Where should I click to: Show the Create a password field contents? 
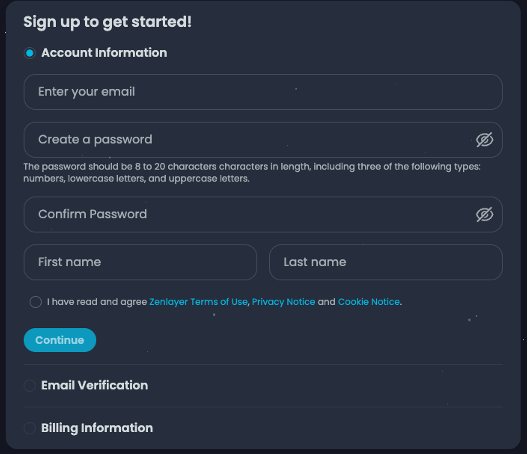click(x=485, y=140)
